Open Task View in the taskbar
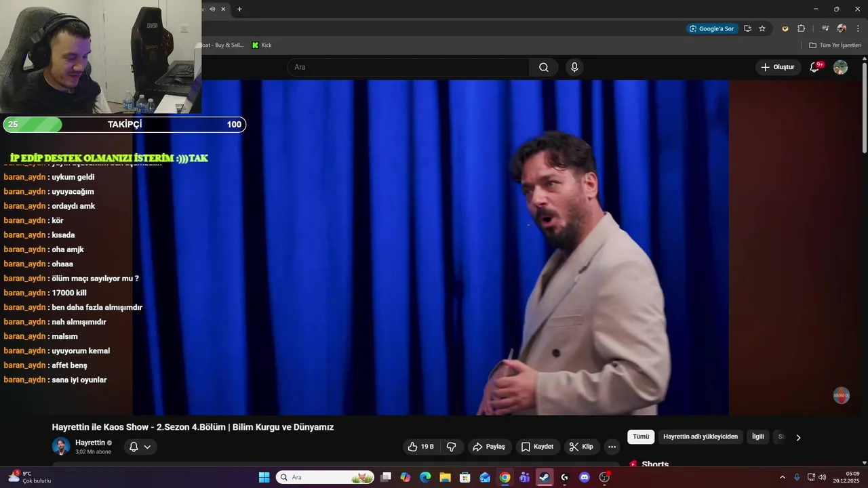The image size is (868, 488). [x=386, y=477]
